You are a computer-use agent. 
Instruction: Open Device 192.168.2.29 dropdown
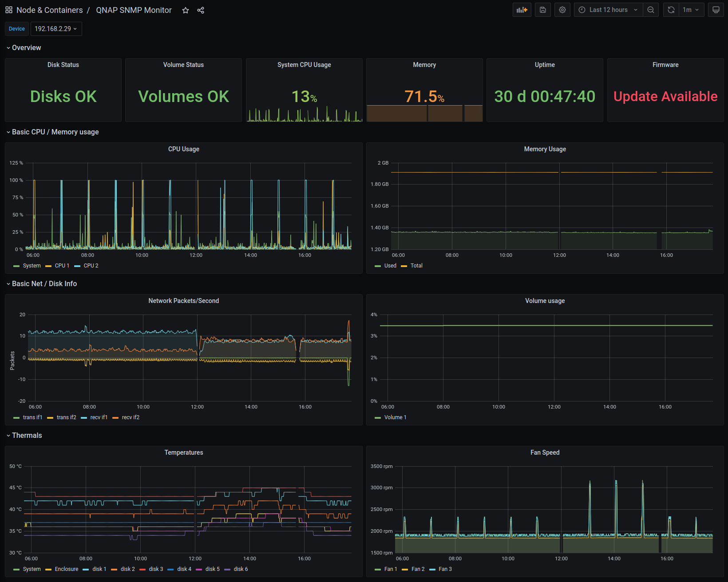(56, 29)
